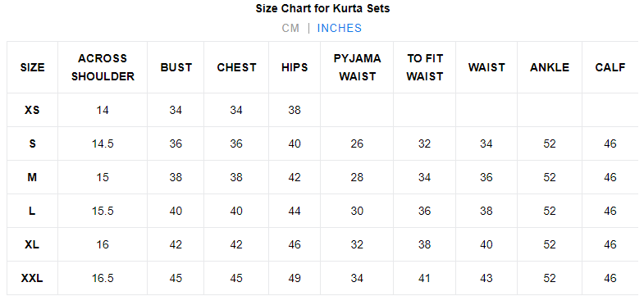Select the INCHES unit option
The image size is (644, 296).
point(340,29)
